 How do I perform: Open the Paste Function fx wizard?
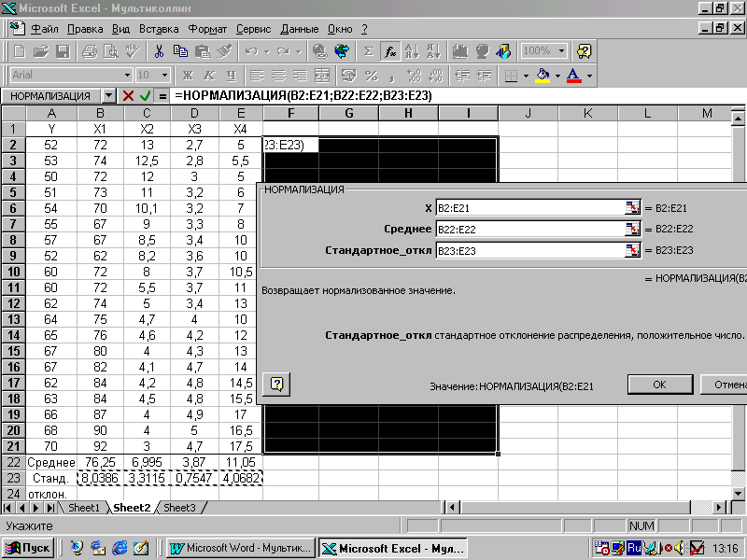390,51
